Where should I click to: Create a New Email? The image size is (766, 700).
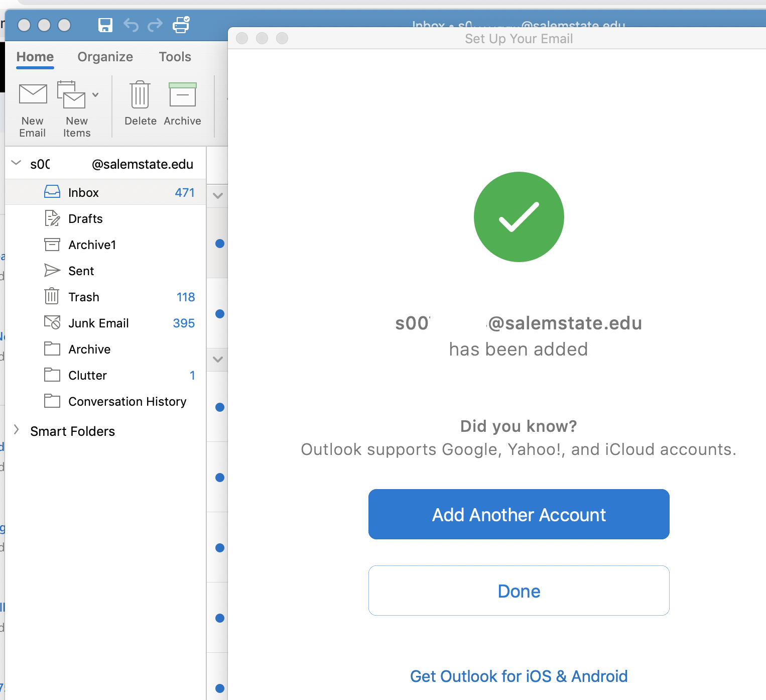pos(33,110)
